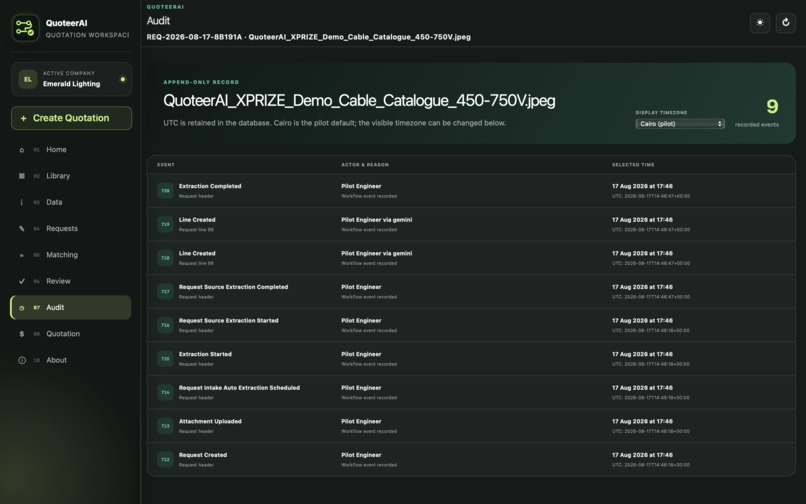Click the Actor & Reason column header

coord(365,165)
